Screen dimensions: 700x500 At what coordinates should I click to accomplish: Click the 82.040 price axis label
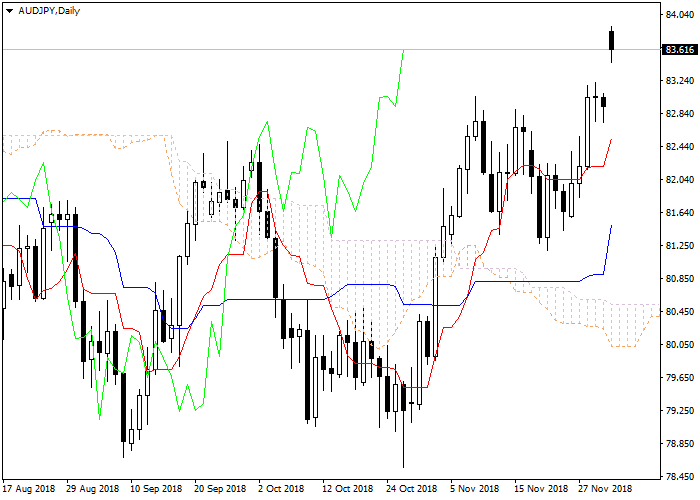[679, 180]
